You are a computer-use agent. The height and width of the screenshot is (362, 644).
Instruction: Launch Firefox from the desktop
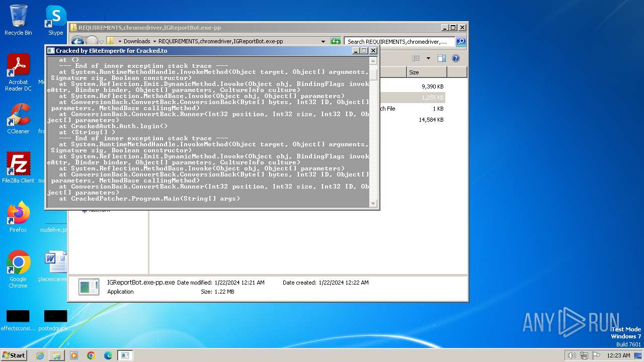coord(18,217)
